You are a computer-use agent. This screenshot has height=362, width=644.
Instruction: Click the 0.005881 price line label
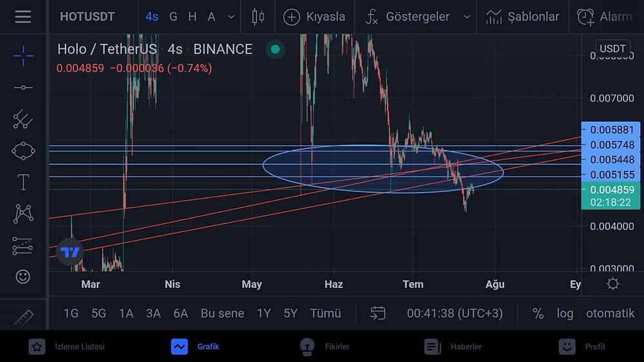pos(611,130)
